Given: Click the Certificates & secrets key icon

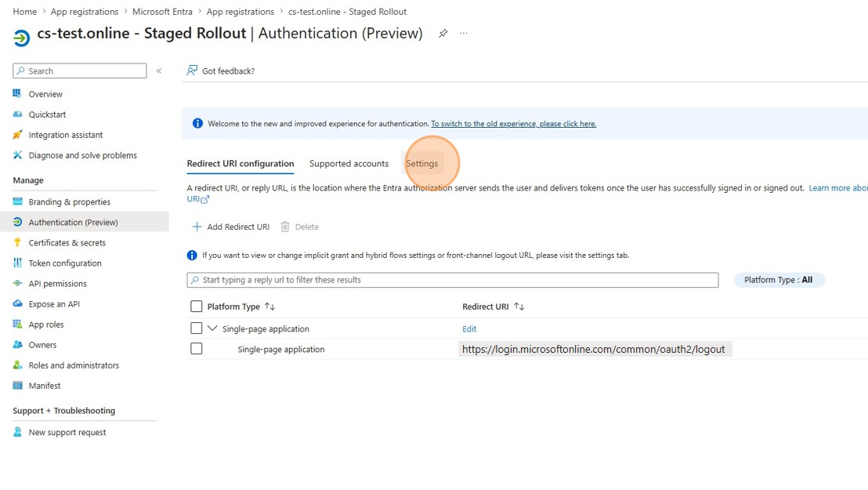Looking at the screenshot, I should click(17, 242).
